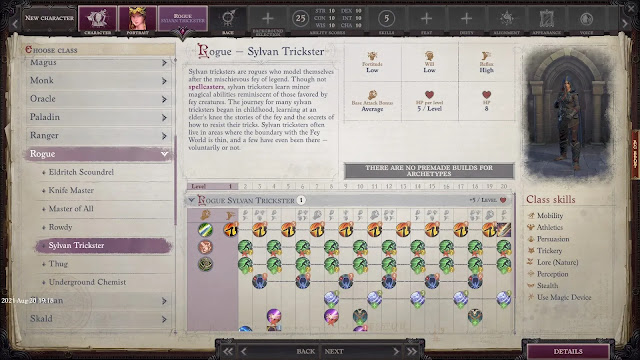Select the Rogue Sylvan Trickster class step
This screenshot has height=360, width=640.
[x=182, y=19]
